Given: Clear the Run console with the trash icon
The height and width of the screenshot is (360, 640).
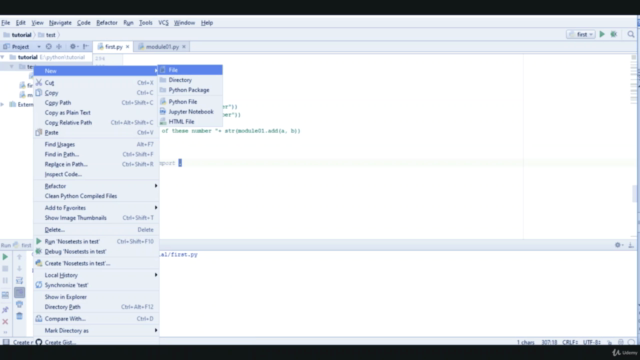Looking at the screenshot, I should coord(19,316).
